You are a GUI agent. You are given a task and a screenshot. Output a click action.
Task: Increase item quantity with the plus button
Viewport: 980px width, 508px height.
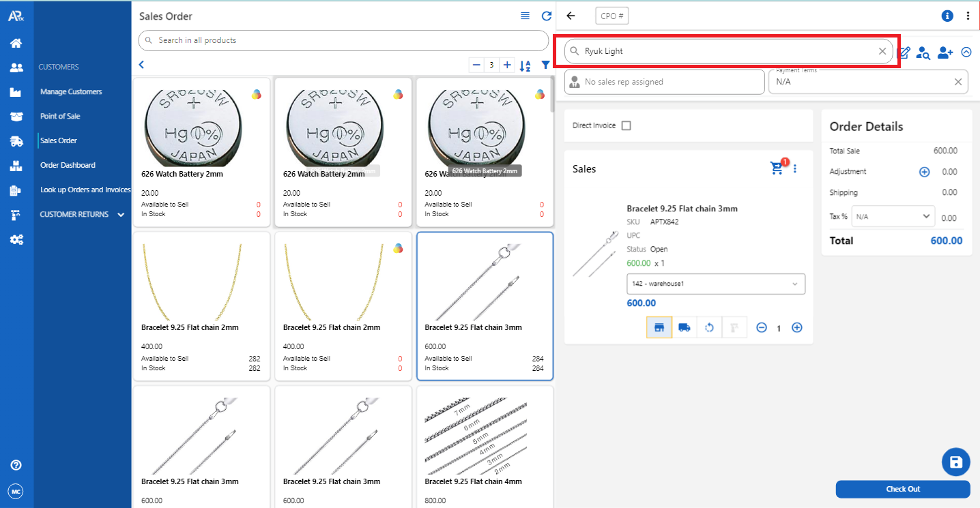click(796, 328)
